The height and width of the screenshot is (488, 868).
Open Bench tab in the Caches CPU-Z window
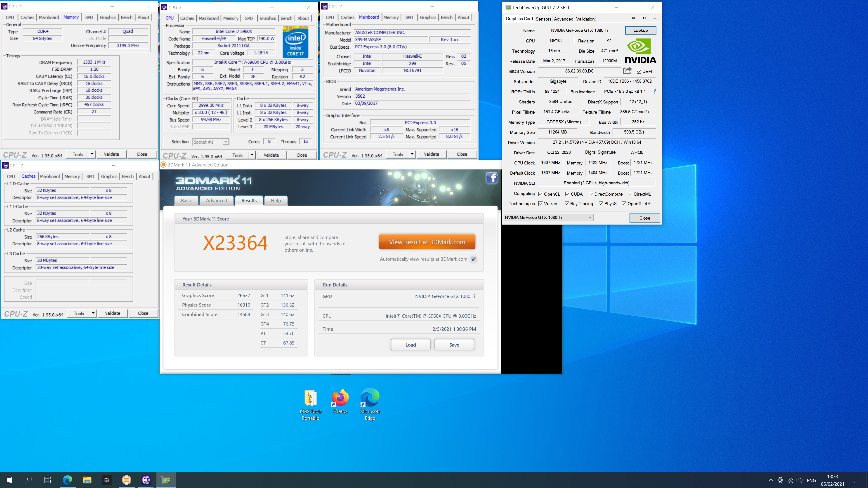(x=128, y=176)
